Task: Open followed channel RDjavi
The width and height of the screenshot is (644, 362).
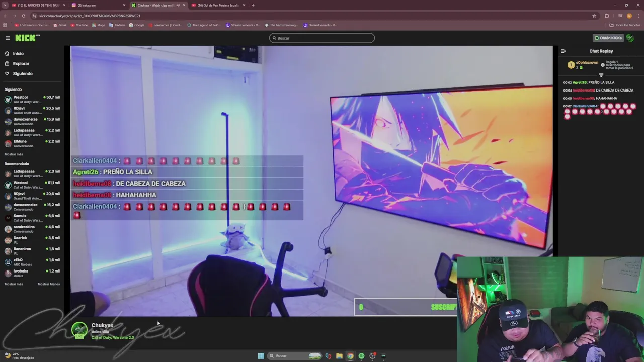Action: (32, 110)
